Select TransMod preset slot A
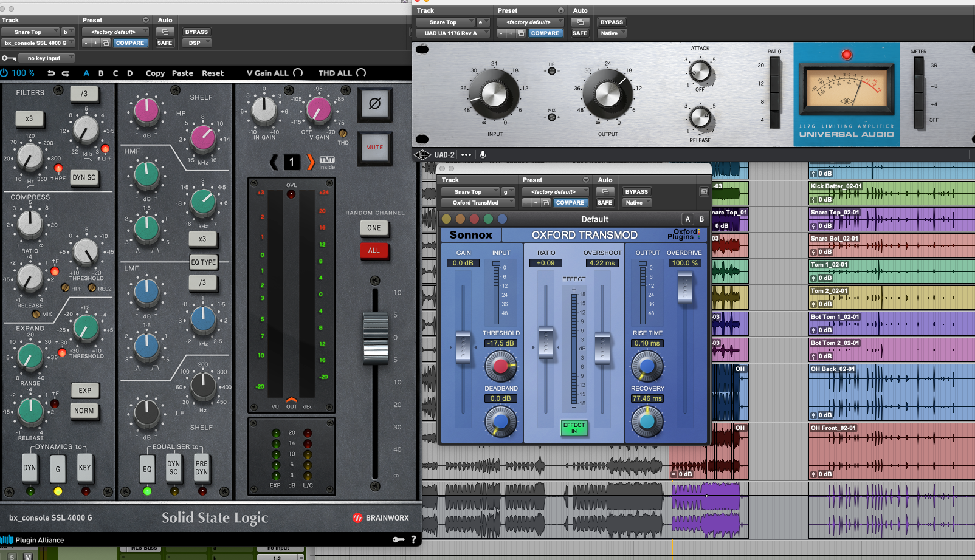Screen dimensions: 975x560 687,219
